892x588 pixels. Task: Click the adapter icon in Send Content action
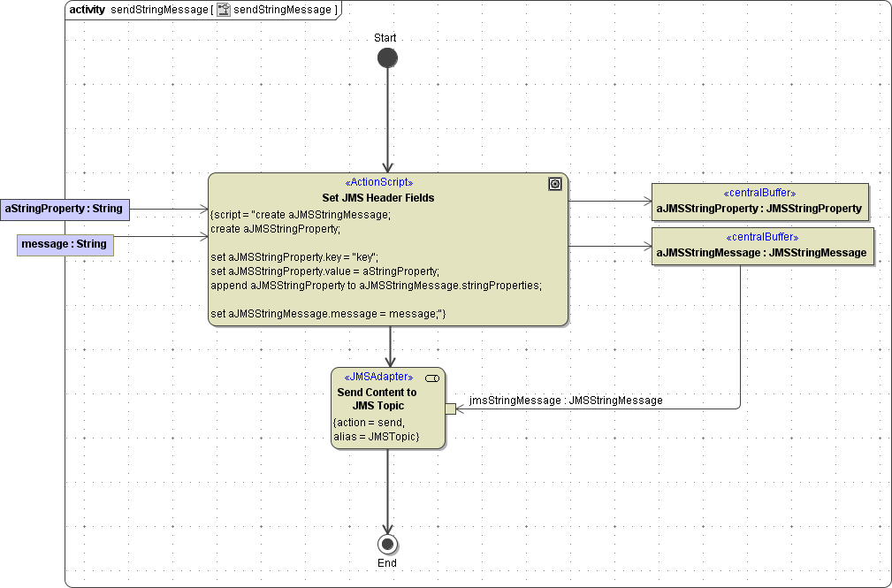432,378
